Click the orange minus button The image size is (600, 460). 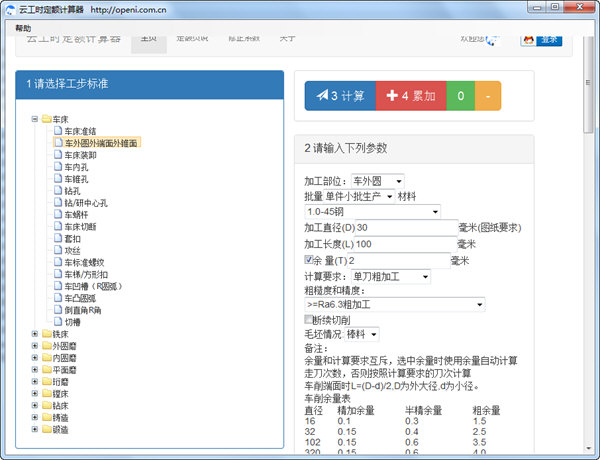[x=488, y=96]
